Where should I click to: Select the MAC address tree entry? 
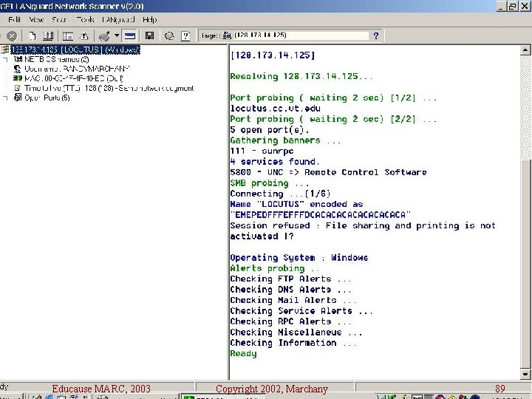(74, 79)
